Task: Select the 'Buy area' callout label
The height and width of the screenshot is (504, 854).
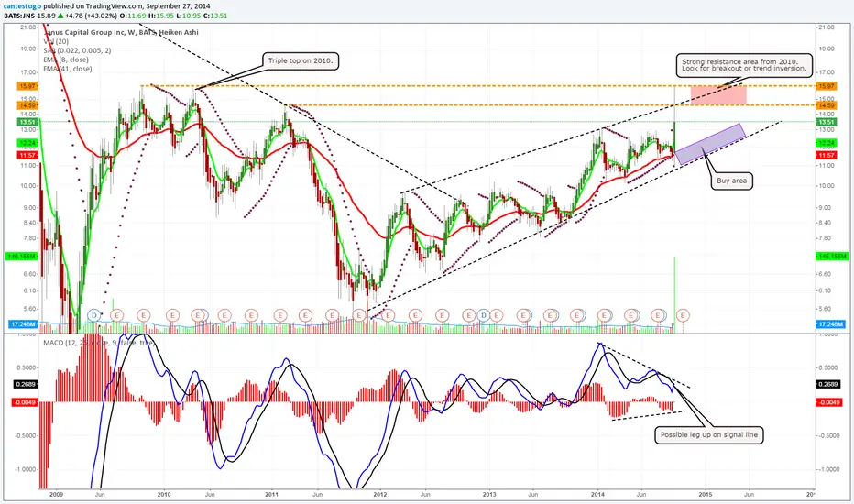Action: point(731,181)
